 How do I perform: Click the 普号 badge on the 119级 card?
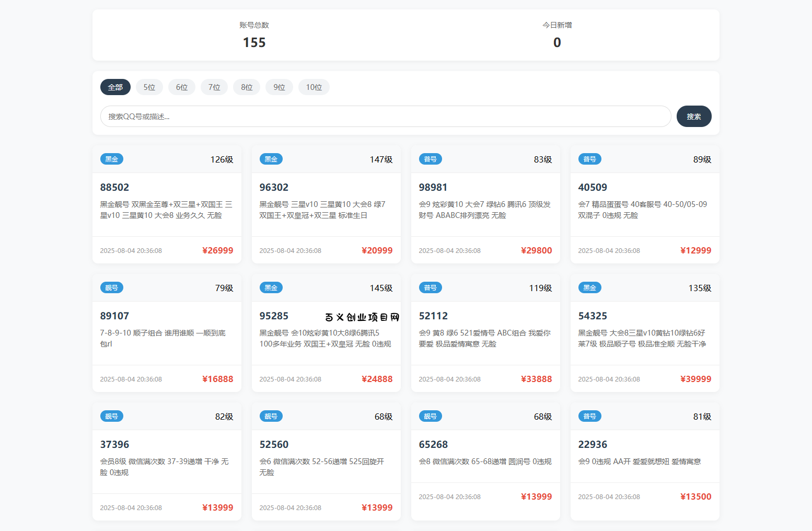point(431,287)
